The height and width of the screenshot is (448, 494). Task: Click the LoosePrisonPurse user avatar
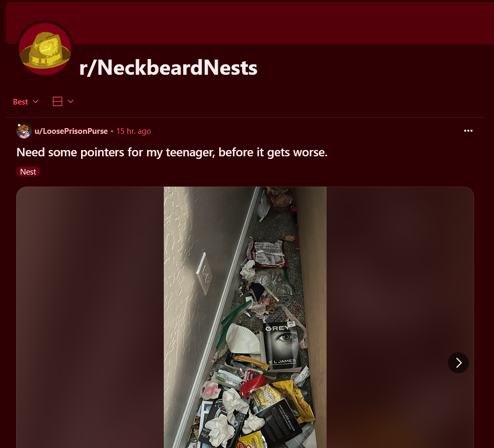(24, 131)
